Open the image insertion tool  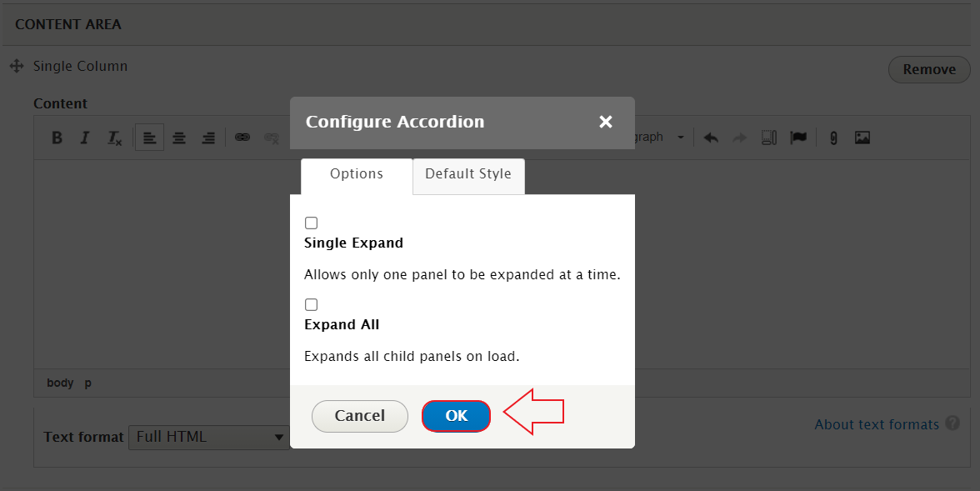click(862, 137)
